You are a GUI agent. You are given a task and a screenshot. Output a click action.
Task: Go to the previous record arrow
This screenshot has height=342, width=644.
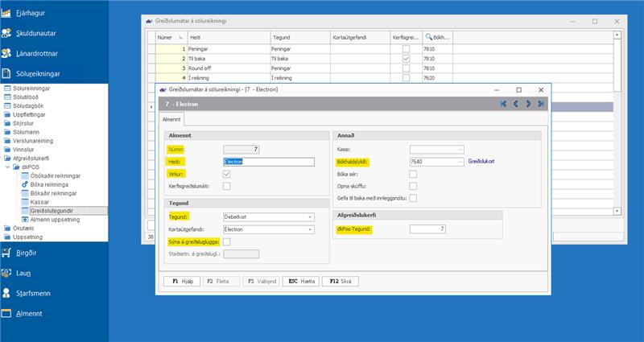[516, 104]
